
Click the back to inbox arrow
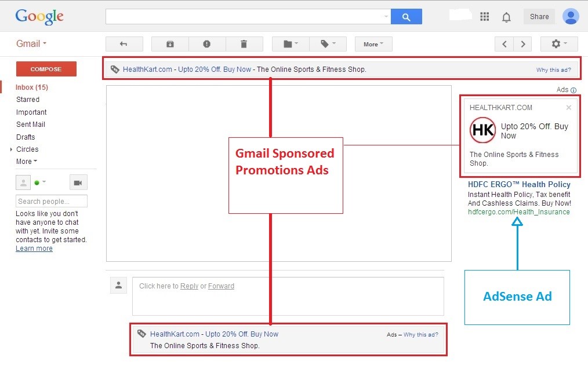(124, 44)
